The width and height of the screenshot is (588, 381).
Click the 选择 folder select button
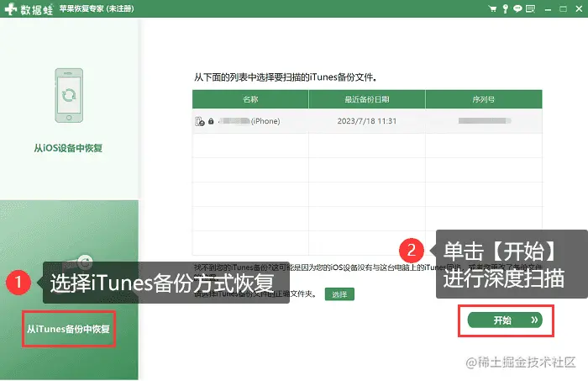coord(339,294)
